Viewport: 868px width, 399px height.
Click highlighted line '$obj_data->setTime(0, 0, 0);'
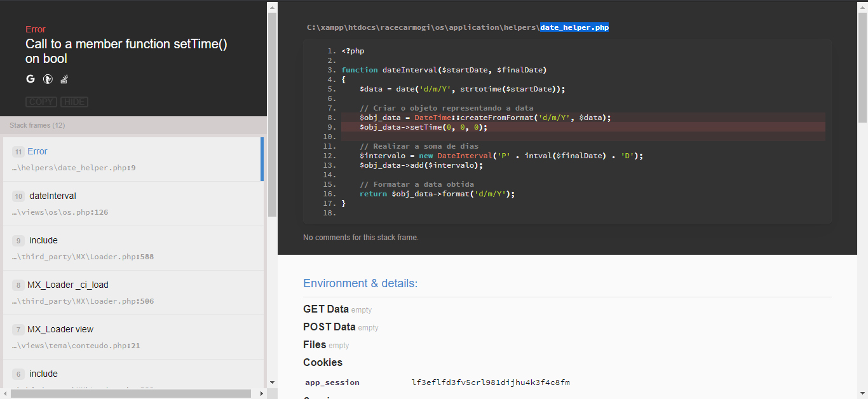pyautogui.click(x=423, y=127)
